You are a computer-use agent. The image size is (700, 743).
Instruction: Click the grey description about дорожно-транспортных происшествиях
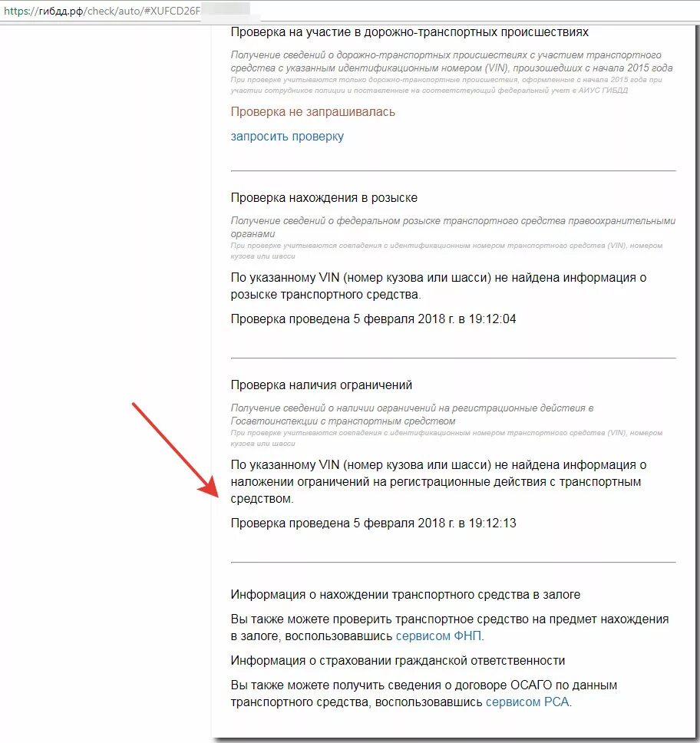point(451,61)
